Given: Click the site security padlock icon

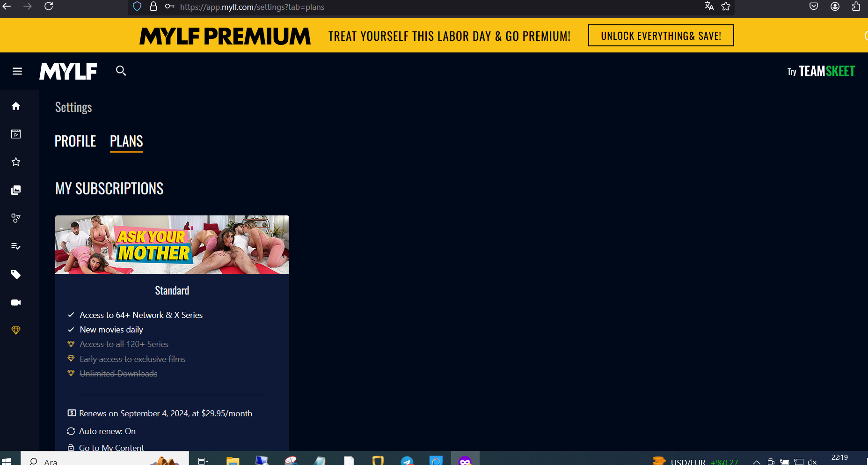Looking at the screenshot, I should [x=153, y=7].
